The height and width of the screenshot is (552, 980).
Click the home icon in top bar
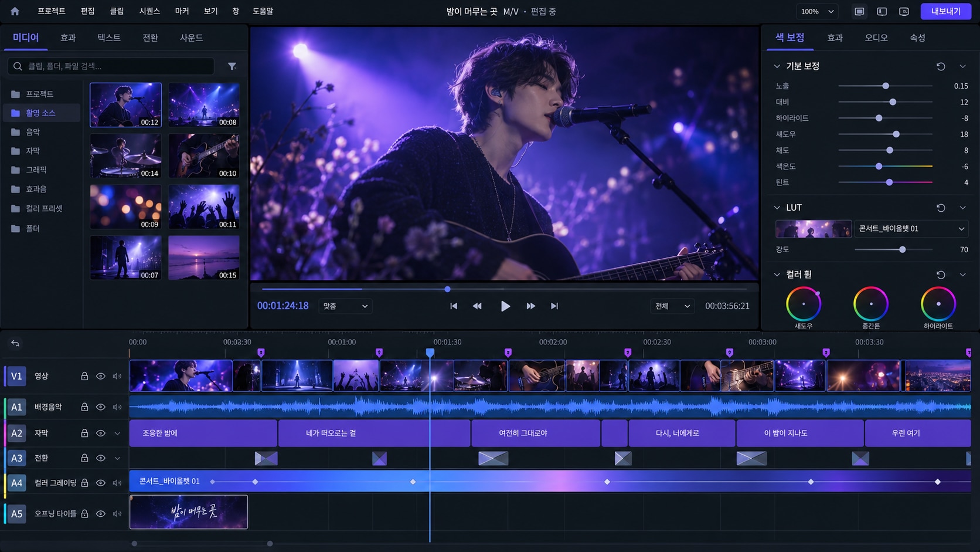click(15, 11)
